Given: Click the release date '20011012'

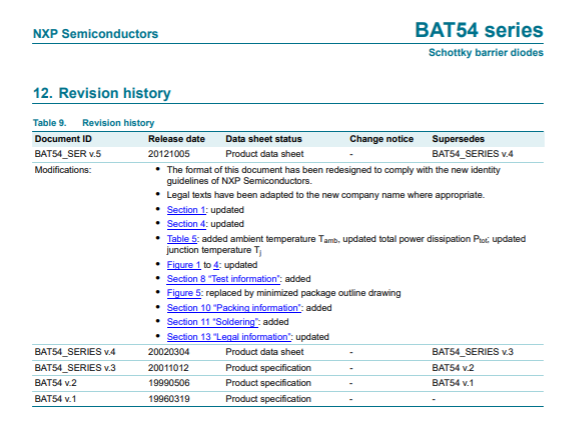Looking at the screenshot, I should click(168, 368).
